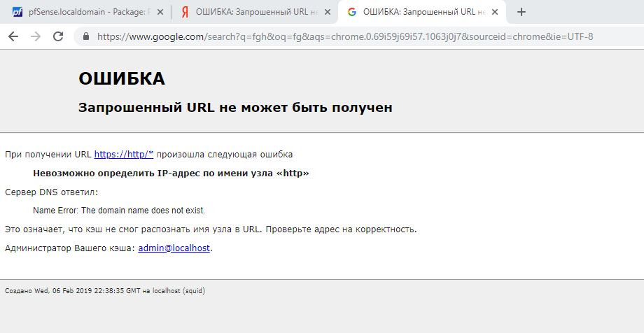
Task: Reload the current page
Action: pos(58,36)
